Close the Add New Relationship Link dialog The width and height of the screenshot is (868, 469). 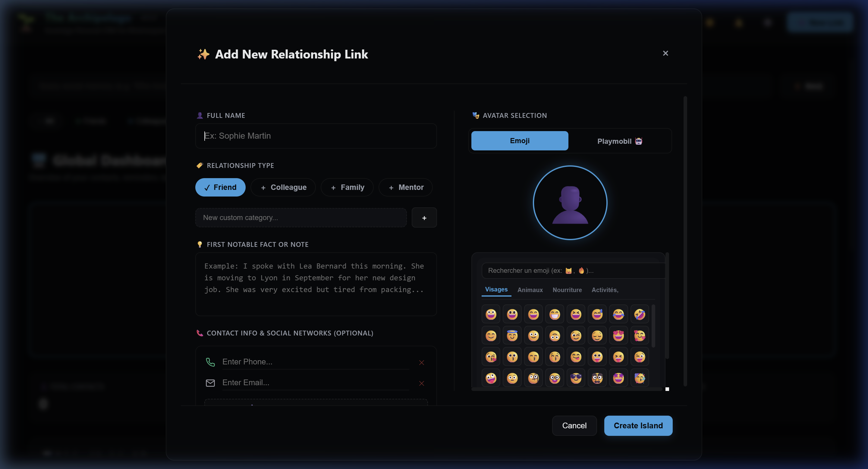point(665,53)
